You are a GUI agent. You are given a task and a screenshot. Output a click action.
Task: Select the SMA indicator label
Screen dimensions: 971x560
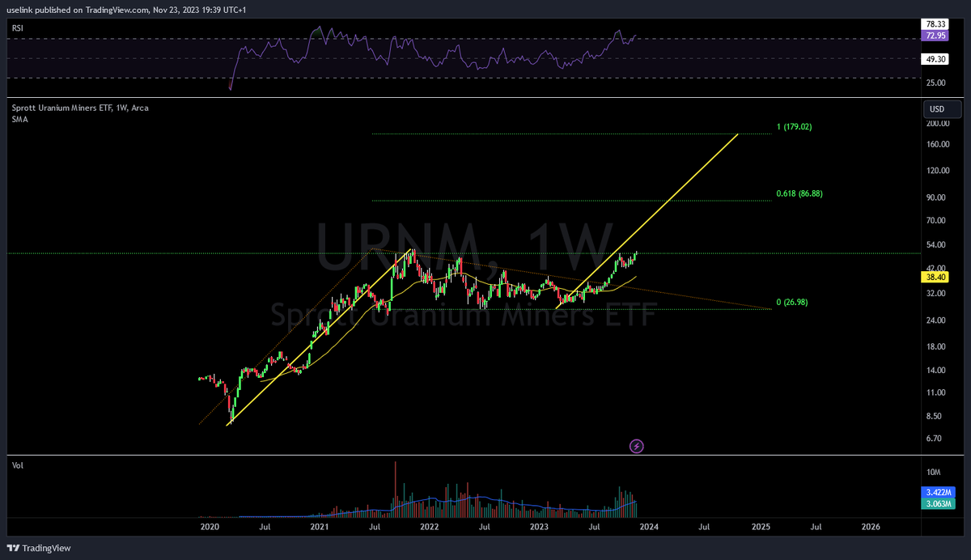19,118
